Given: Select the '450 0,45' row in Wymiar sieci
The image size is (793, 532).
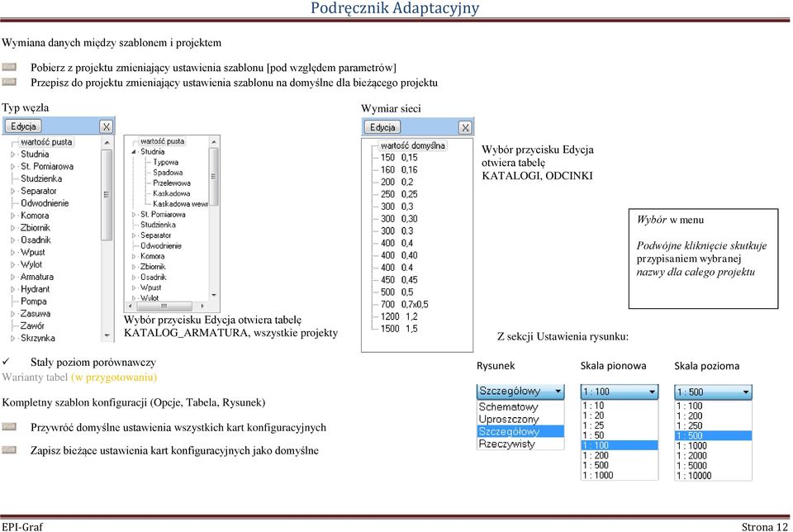Looking at the screenshot, I should click(x=399, y=280).
